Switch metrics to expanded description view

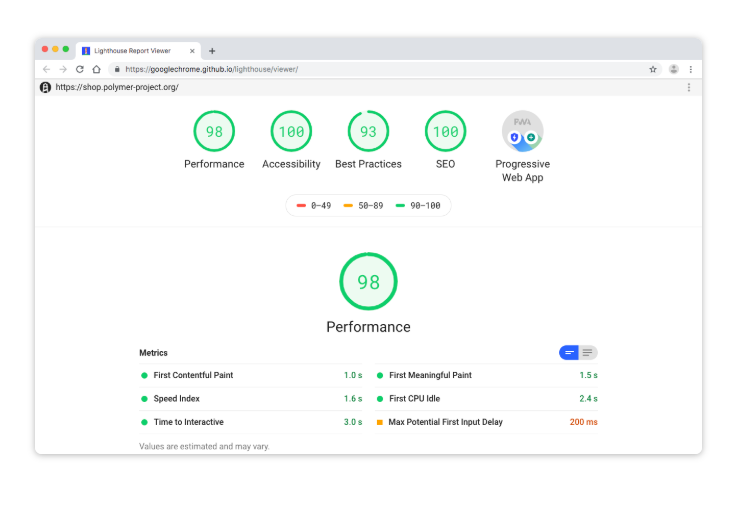588,352
